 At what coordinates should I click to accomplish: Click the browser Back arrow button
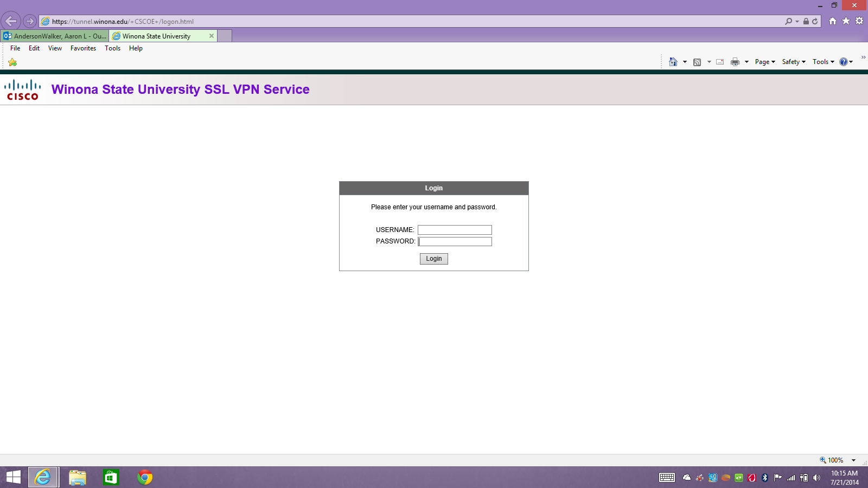tap(11, 21)
